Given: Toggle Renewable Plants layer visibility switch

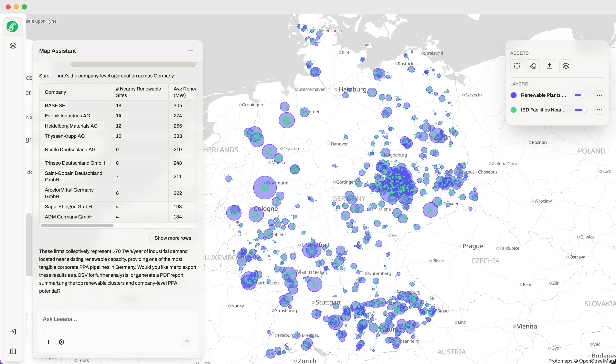Looking at the screenshot, I should [x=580, y=95].
